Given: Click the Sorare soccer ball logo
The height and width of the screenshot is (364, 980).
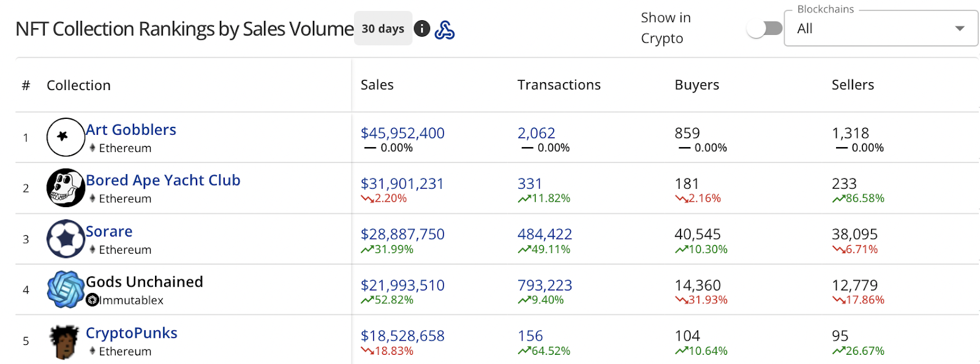Looking at the screenshot, I should (66, 238).
